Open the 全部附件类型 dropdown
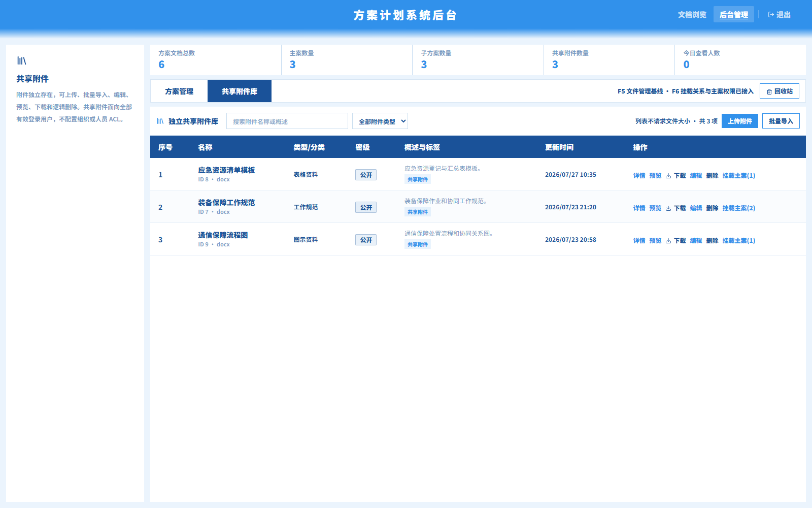The image size is (812, 508). (380, 121)
